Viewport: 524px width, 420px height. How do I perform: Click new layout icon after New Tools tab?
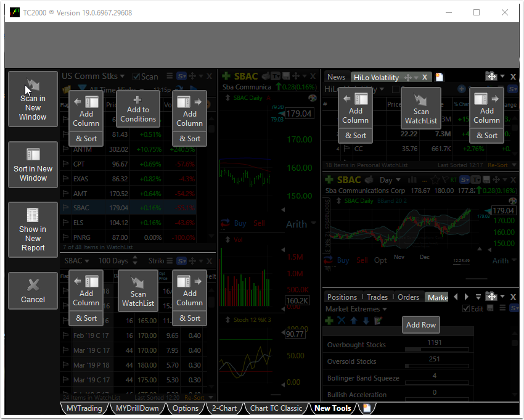click(367, 408)
